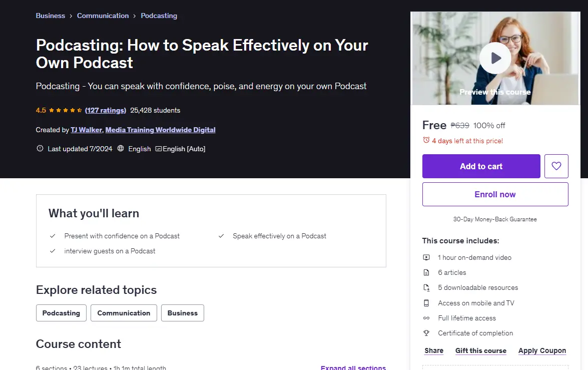Click the struck-through ₹639 price
The width and height of the screenshot is (588, 370).
coord(460,125)
